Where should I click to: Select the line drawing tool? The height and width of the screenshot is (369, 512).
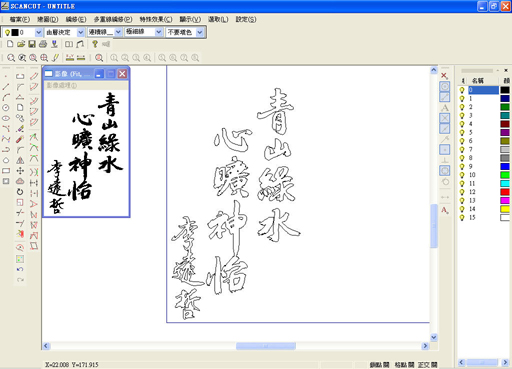click(6, 87)
